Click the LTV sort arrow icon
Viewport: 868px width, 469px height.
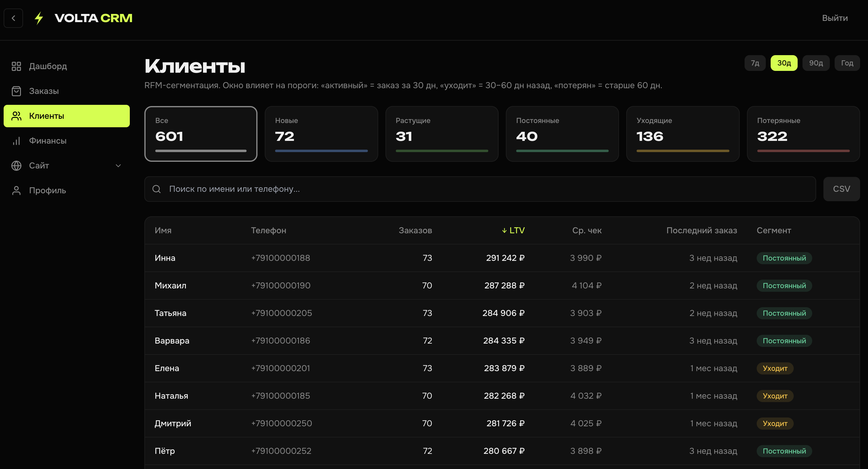[x=504, y=231]
